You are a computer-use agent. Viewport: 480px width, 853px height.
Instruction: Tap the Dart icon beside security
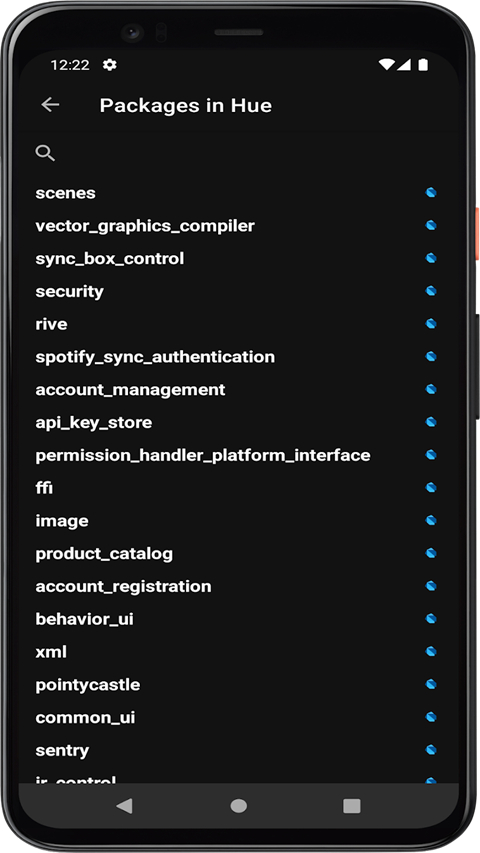point(431,291)
